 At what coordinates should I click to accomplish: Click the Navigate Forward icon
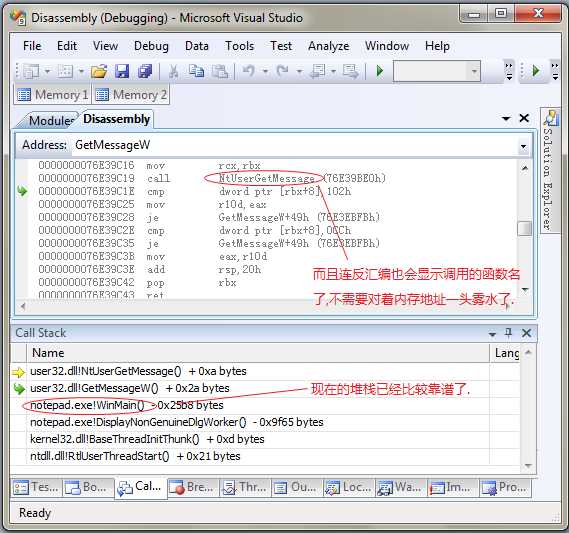[x=351, y=71]
